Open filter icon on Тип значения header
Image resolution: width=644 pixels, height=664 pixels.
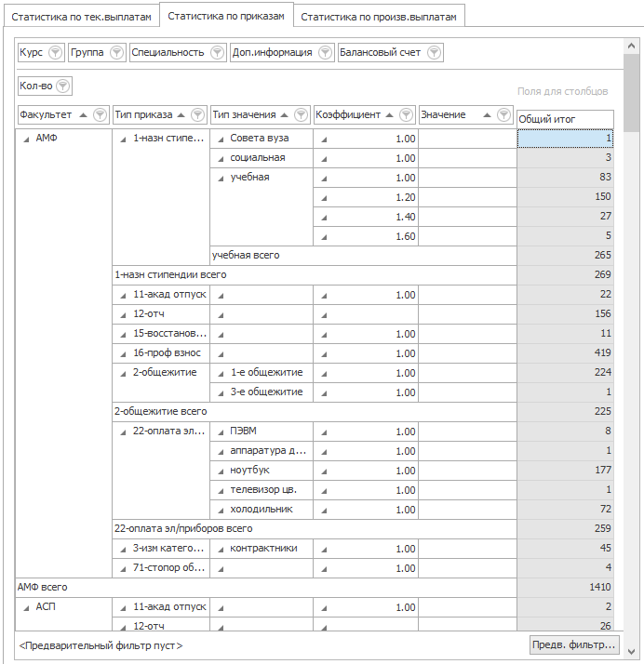(x=302, y=114)
